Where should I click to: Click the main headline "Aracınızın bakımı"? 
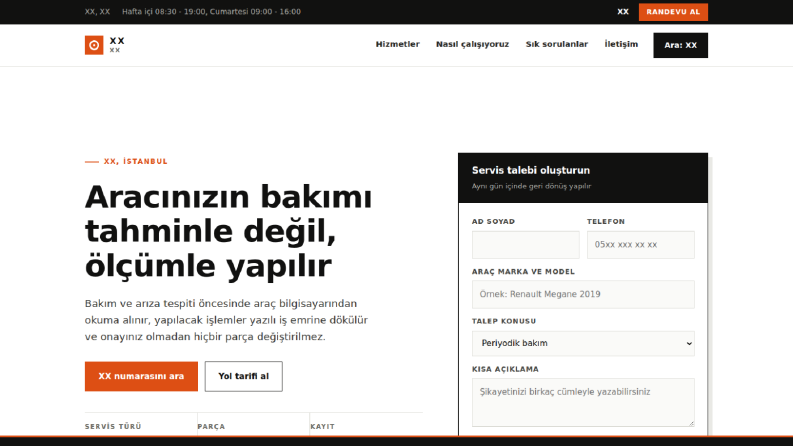point(228,197)
